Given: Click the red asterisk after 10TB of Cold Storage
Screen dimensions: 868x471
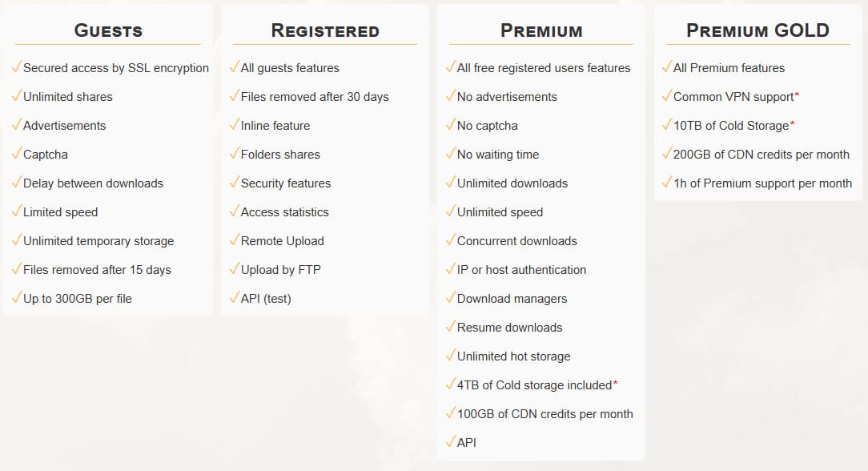Looking at the screenshot, I should (792, 124).
